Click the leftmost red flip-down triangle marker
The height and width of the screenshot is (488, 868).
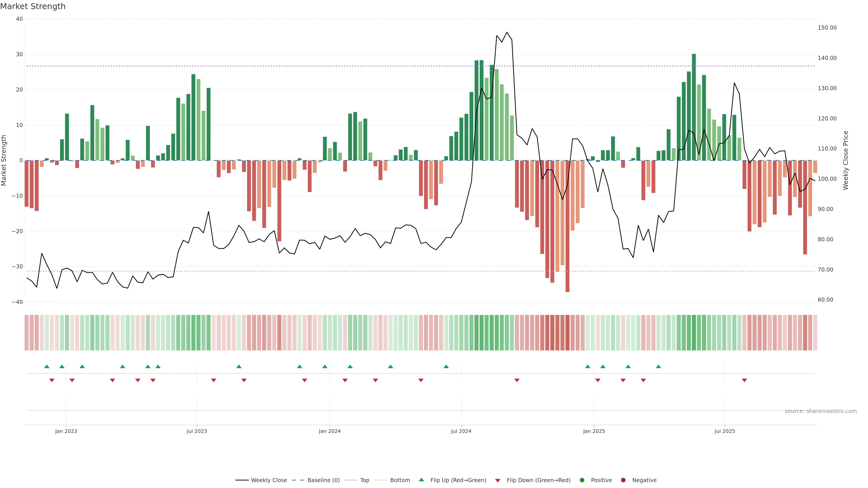click(x=52, y=380)
